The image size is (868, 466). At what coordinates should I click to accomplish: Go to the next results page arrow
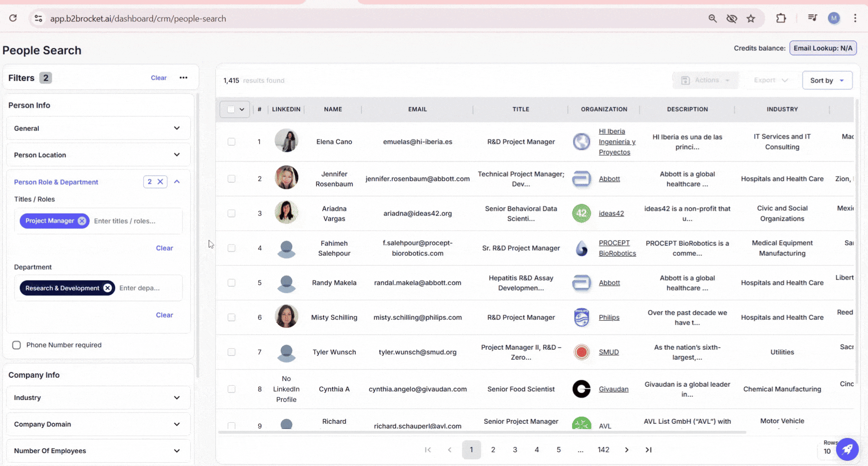627,450
